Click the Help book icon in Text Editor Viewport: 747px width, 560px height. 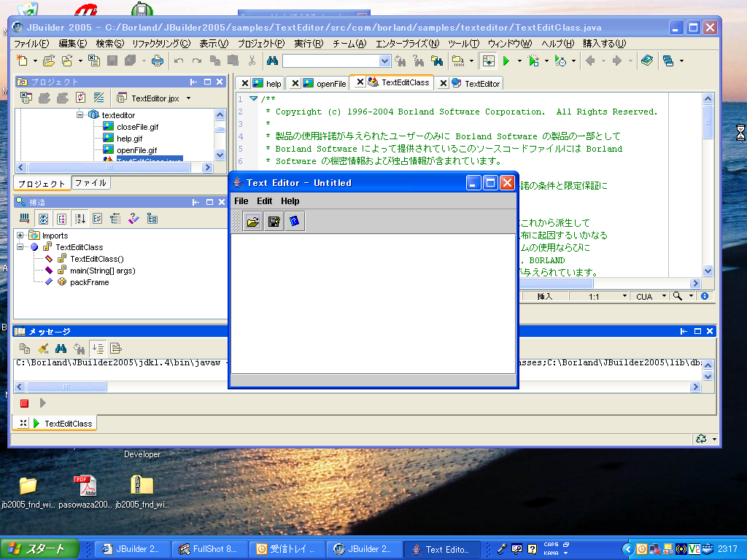click(x=294, y=222)
